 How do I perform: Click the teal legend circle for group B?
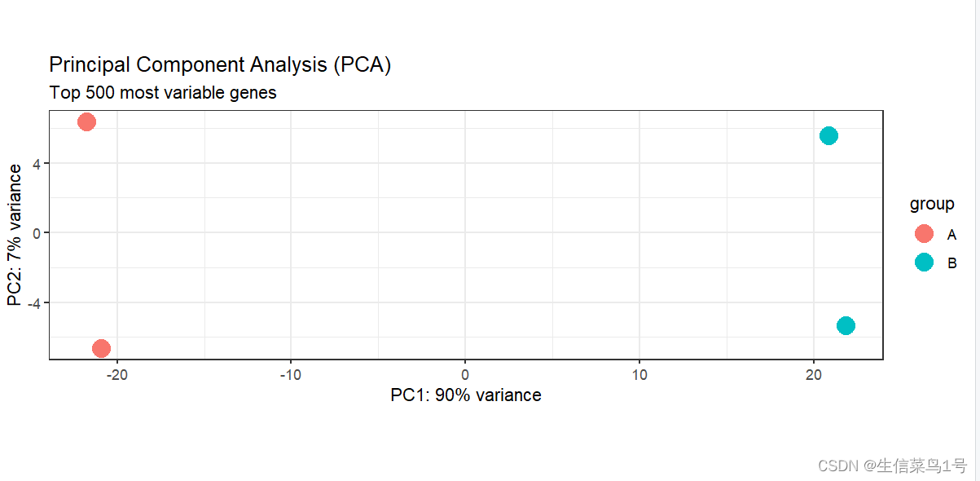[924, 263]
